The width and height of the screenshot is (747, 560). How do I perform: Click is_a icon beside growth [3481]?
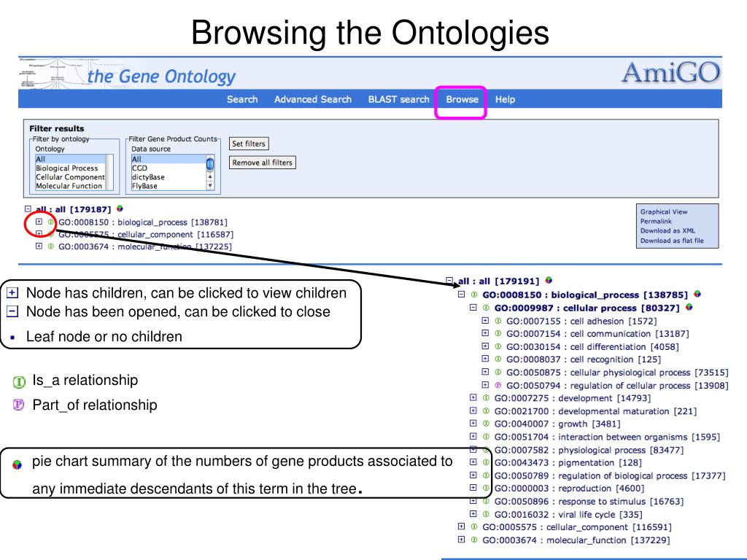click(x=486, y=423)
